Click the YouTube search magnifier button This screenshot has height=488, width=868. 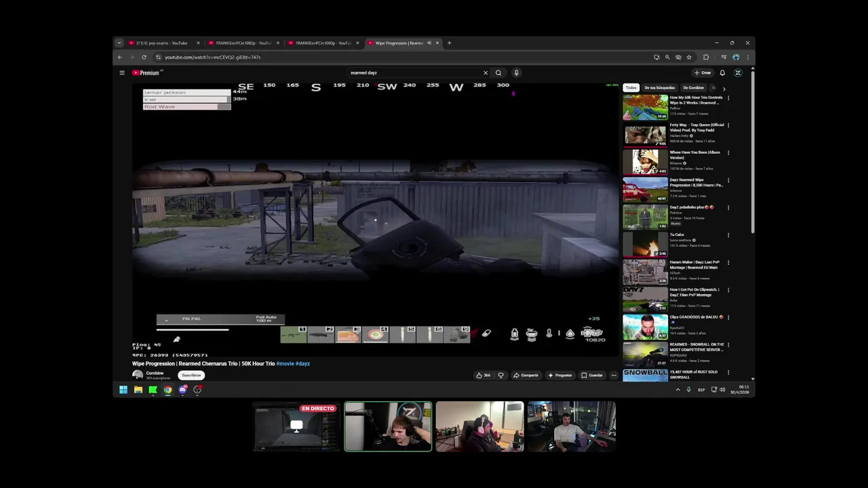(498, 73)
